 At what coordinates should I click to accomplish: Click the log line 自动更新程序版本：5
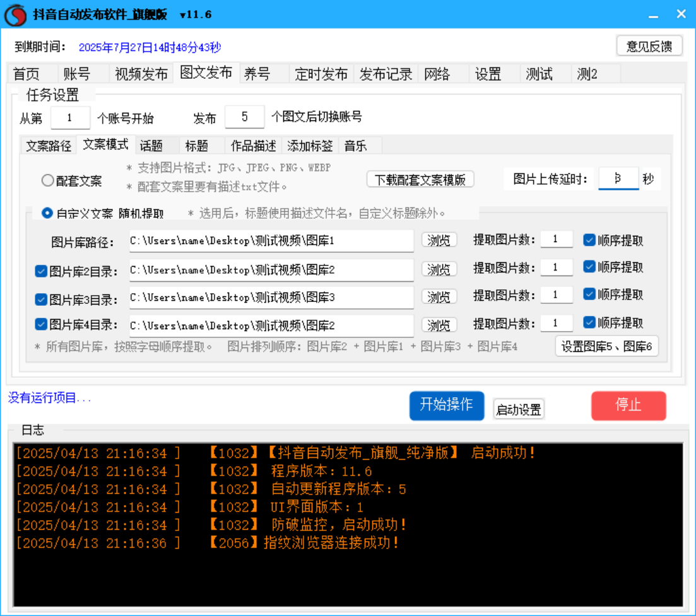coord(211,489)
